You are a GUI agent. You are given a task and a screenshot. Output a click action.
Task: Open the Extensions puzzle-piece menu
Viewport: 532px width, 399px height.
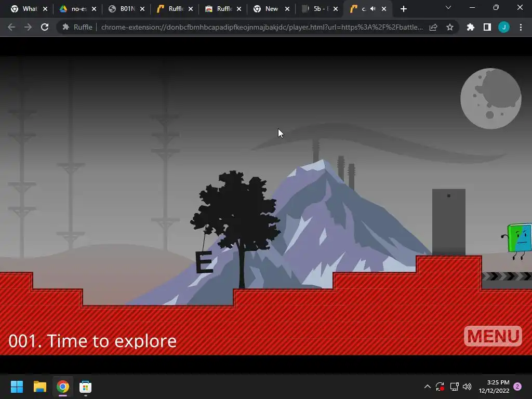pyautogui.click(x=470, y=27)
